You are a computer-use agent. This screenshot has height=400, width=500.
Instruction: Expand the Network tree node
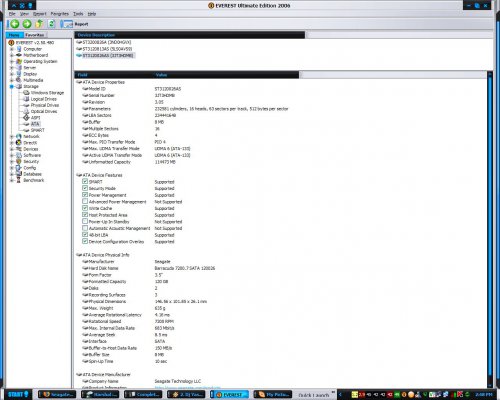pyautogui.click(x=12, y=136)
